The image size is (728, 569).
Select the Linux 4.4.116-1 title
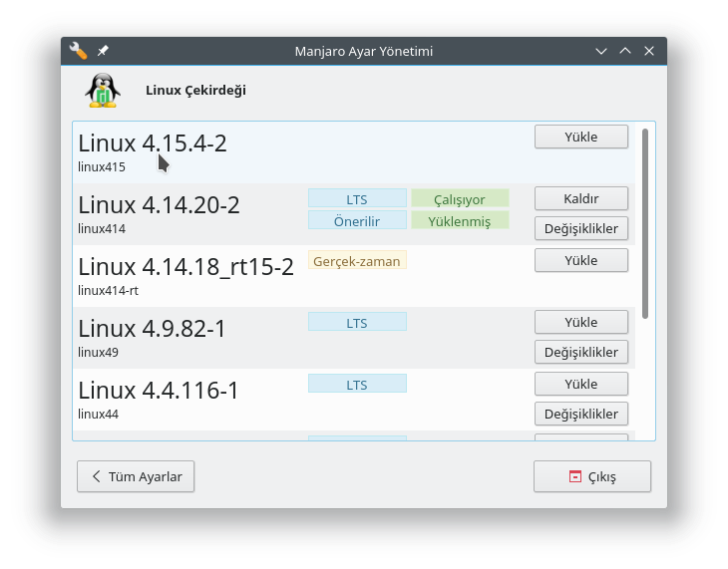coord(158,391)
